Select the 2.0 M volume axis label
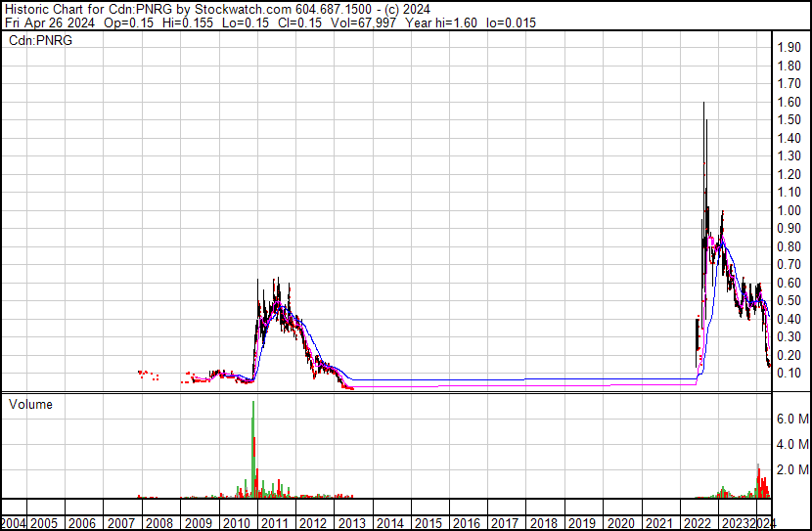The image size is (812, 531). pos(791,469)
